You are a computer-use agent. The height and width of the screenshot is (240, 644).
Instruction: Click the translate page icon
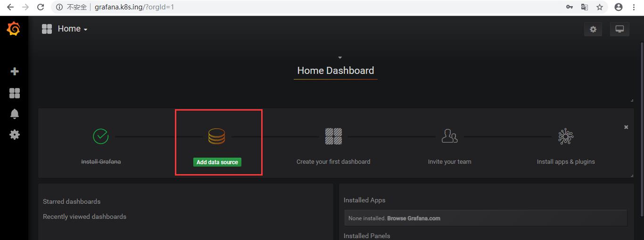585,7
